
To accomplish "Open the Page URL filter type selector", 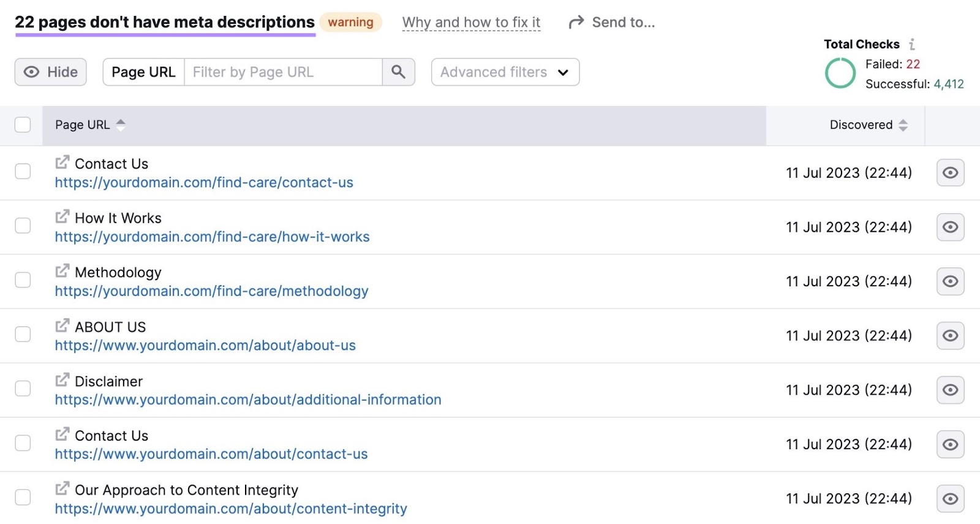I will click(143, 72).
